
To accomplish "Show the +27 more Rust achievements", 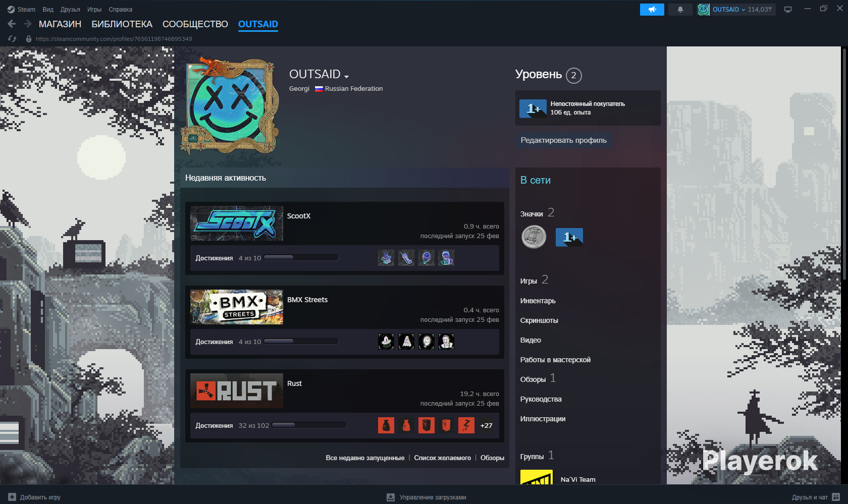I will click(487, 425).
